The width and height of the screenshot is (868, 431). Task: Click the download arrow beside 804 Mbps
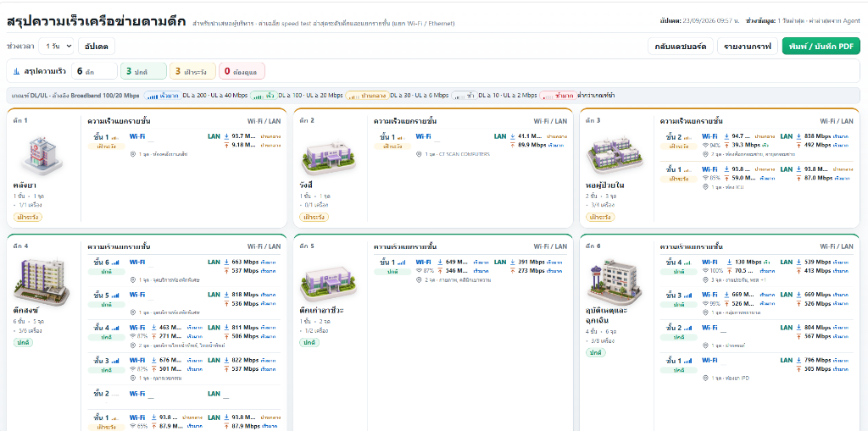[x=798, y=327]
